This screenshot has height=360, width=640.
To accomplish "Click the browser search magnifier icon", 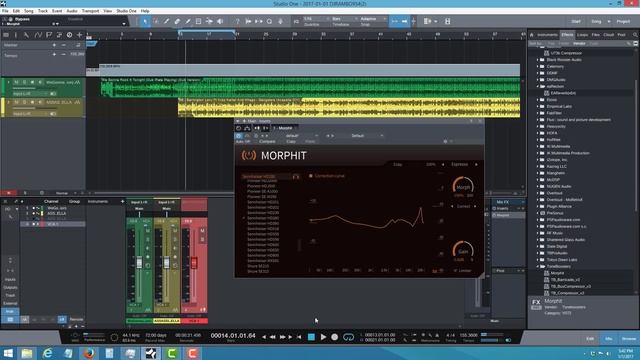I will pyautogui.click(x=635, y=35).
